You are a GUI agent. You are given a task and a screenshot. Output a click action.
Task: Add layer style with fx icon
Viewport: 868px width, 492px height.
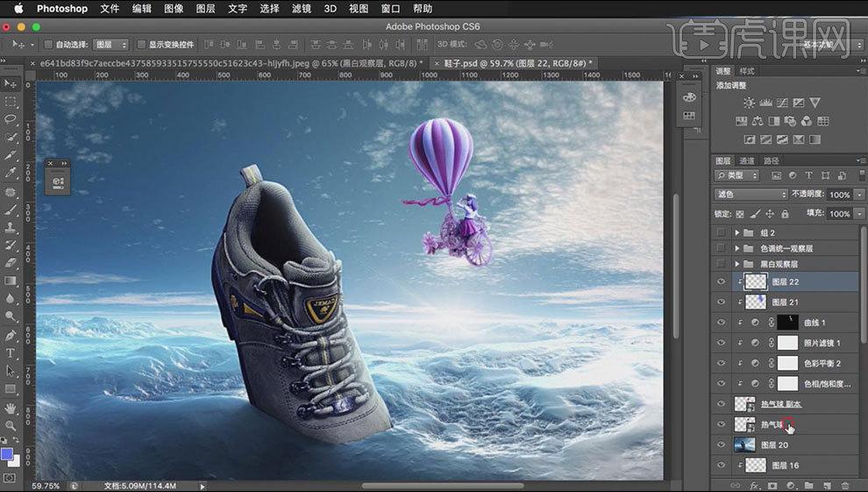(754, 485)
